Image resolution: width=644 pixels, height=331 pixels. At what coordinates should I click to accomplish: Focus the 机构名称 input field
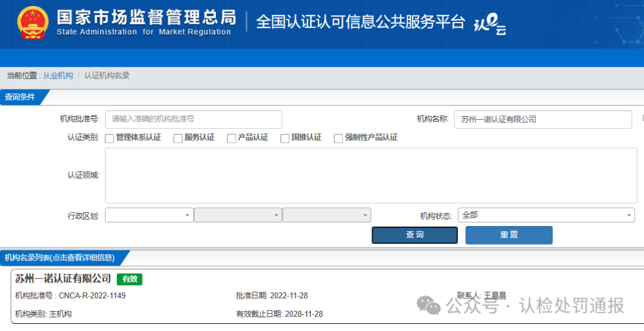pos(543,119)
